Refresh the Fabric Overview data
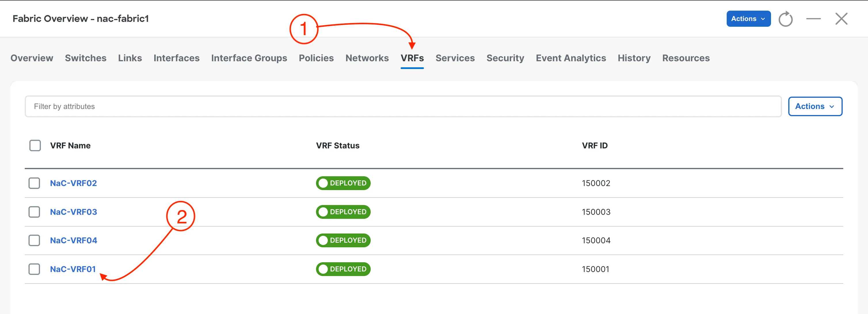 (x=786, y=19)
